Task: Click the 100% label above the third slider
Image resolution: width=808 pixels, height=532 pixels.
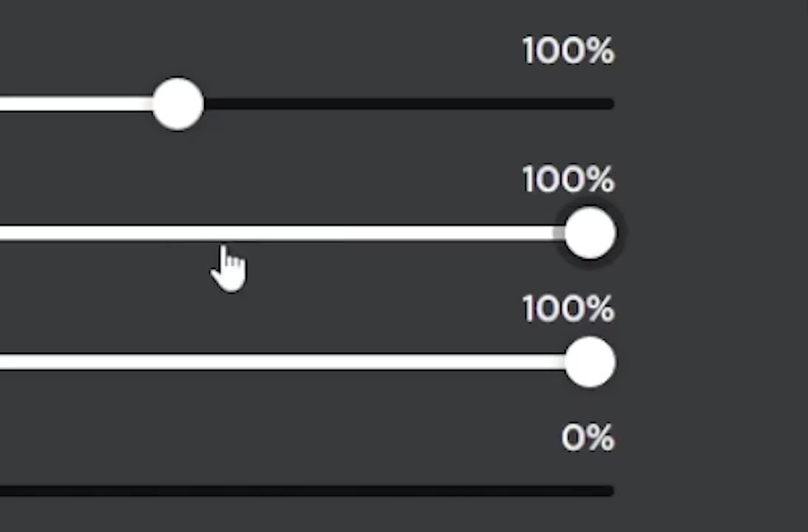Action: coord(568,309)
